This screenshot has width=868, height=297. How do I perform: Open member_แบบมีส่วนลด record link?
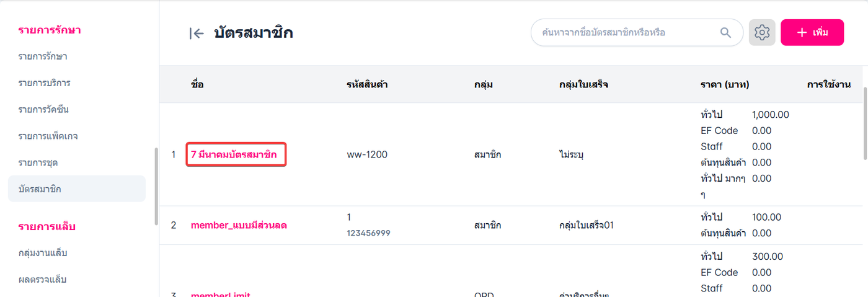pos(239,226)
